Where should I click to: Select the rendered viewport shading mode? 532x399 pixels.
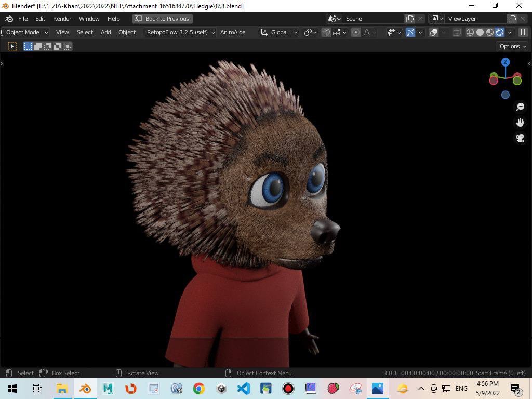pyautogui.click(x=500, y=32)
